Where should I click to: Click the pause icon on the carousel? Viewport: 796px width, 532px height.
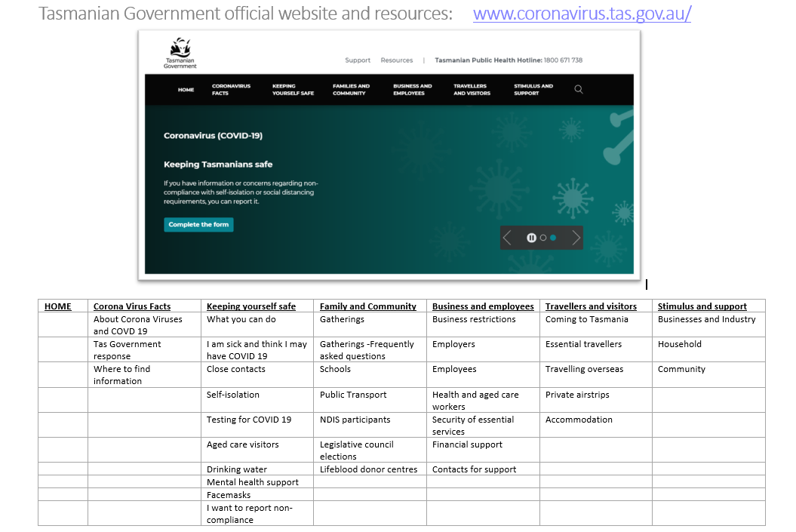click(x=531, y=238)
